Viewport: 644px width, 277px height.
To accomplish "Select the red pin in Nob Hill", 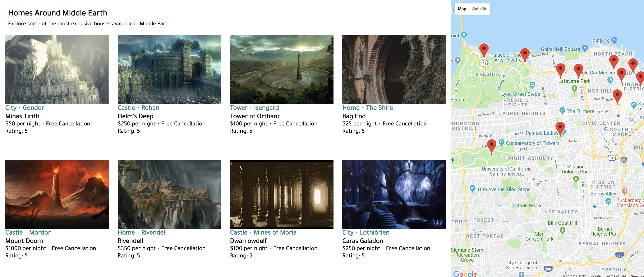I will (617, 97).
